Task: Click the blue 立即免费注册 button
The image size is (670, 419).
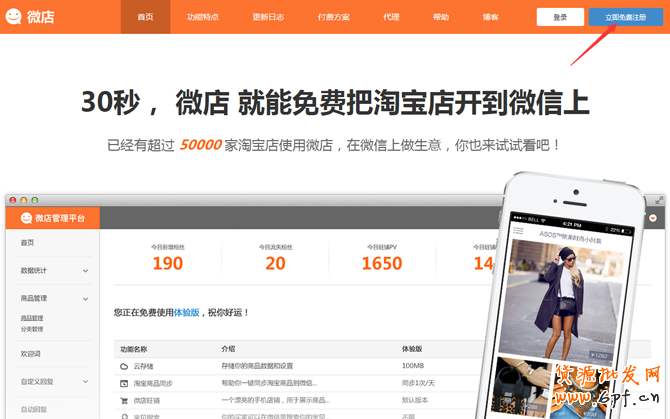Action: pos(626,17)
